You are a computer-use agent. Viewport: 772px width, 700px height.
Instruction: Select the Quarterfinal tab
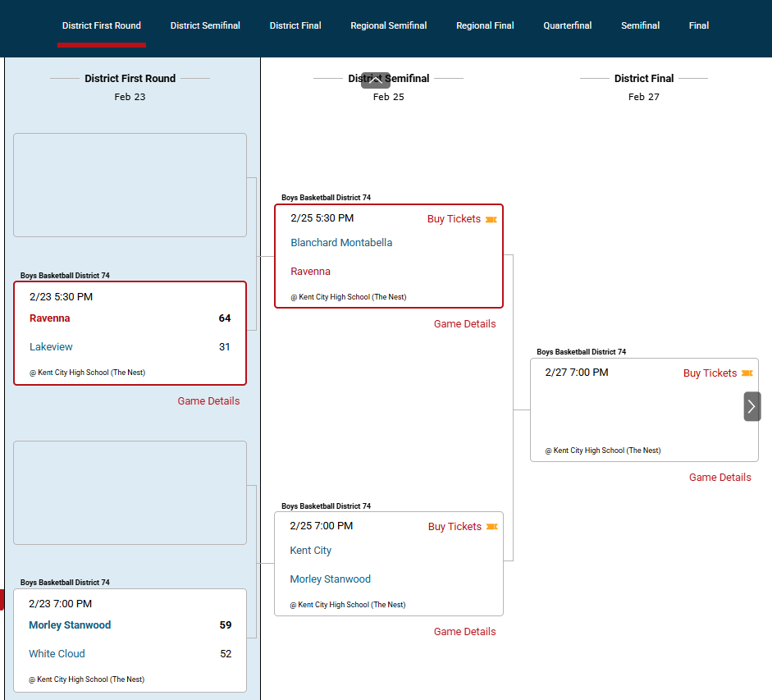tap(567, 25)
